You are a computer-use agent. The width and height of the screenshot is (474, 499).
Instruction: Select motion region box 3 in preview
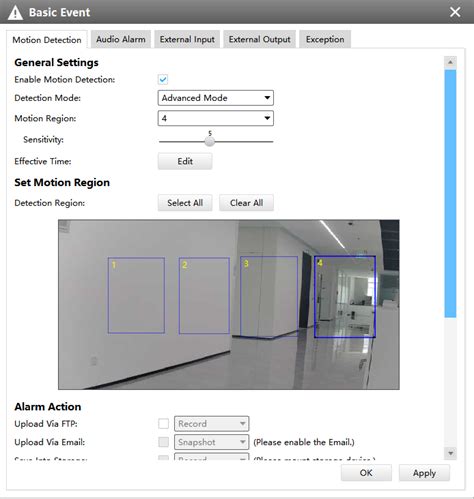[x=269, y=296]
